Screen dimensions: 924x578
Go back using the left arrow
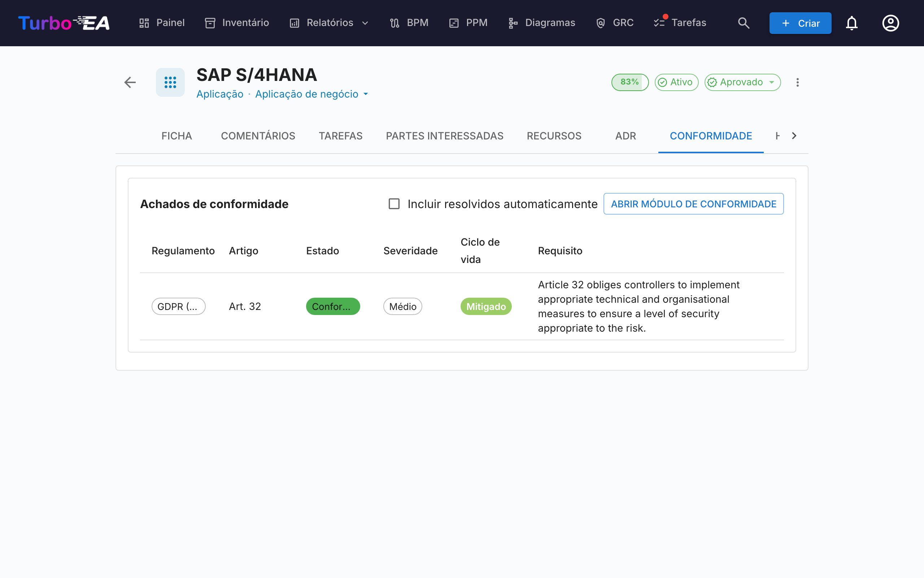click(x=130, y=82)
